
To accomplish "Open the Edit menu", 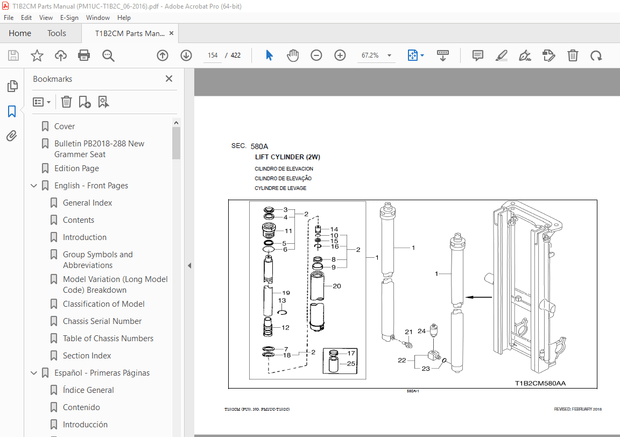I will coord(26,18).
